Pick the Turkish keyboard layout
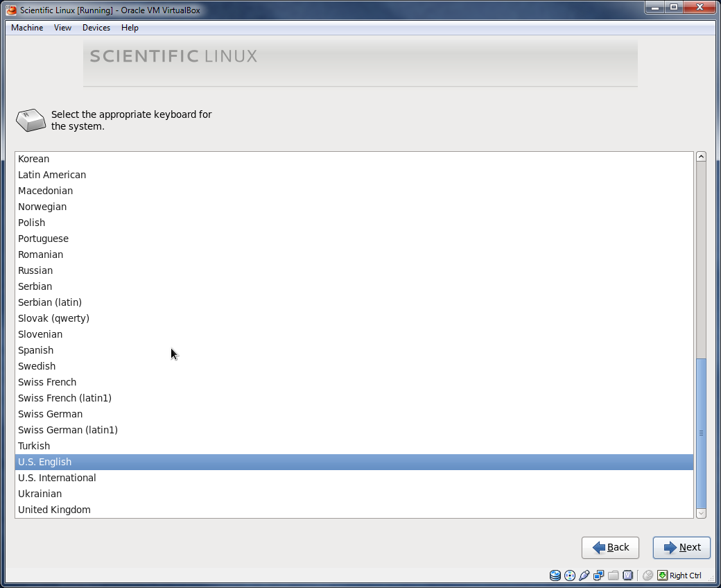The image size is (721, 588). coord(354,446)
